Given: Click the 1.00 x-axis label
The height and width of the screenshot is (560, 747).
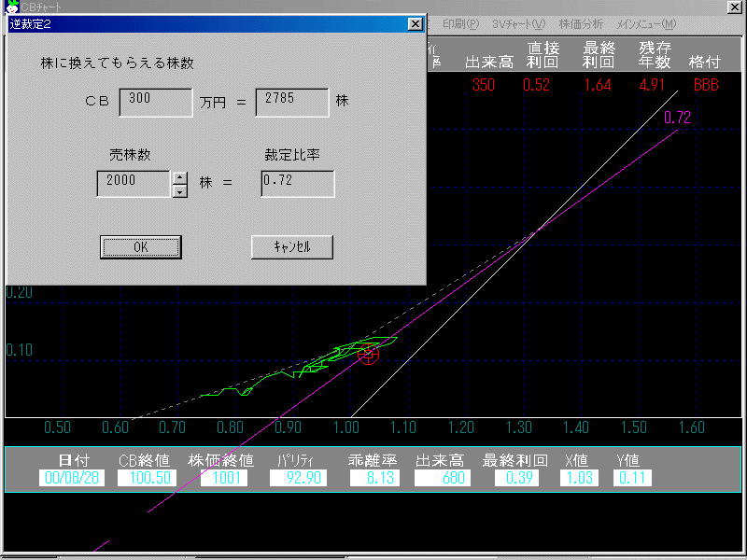Looking at the screenshot, I should (x=346, y=427).
